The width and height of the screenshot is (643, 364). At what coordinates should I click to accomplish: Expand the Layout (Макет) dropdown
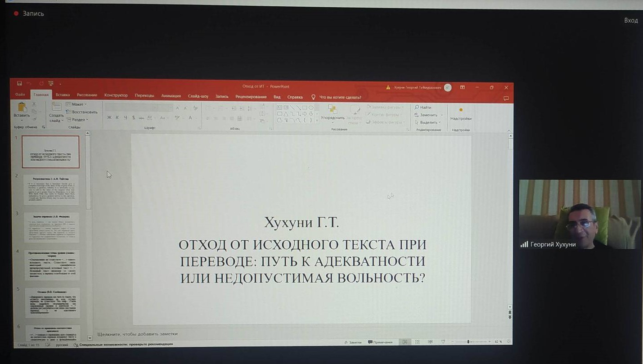[77, 104]
